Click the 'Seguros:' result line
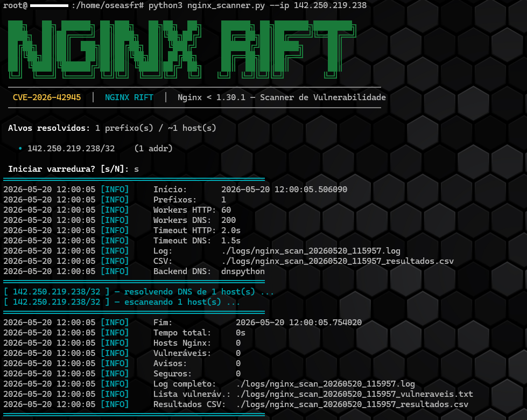The width and height of the screenshot is (527, 420). click(x=122, y=374)
